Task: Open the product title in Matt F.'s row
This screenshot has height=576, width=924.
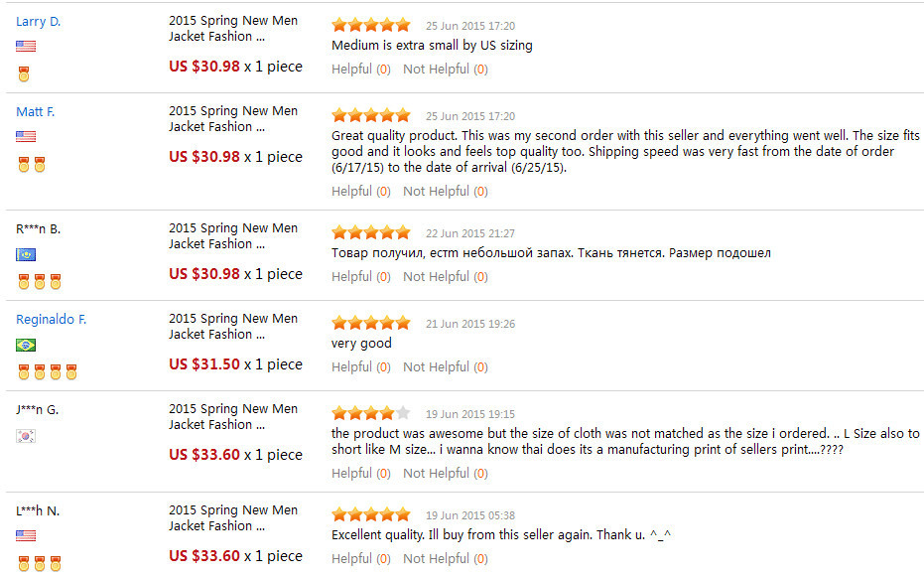Action: point(233,119)
